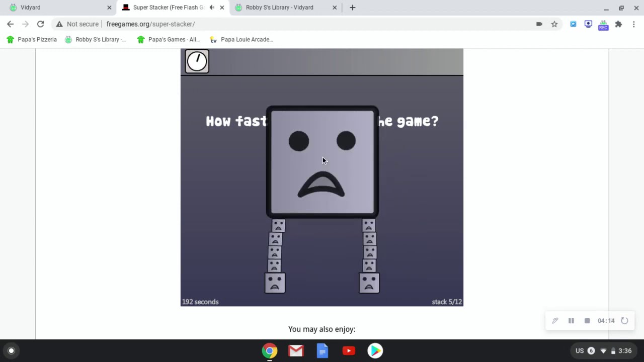Click the Wi-Fi status icon
The image size is (644, 362).
(x=603, y=351)
